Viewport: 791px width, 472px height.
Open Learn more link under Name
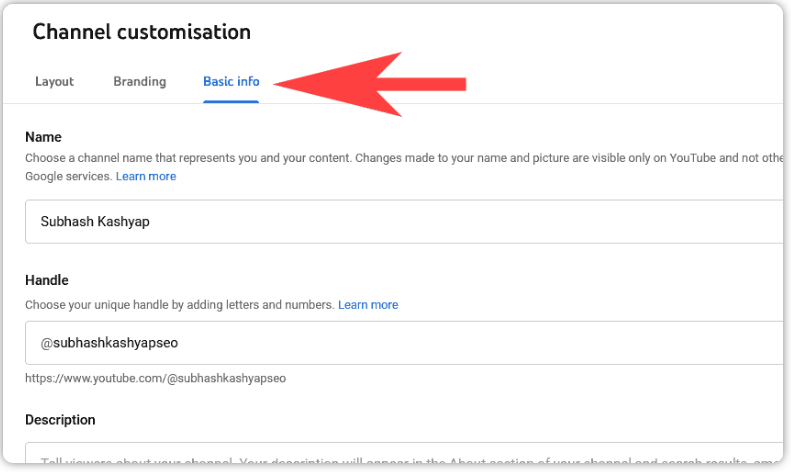tap(146, 176)
